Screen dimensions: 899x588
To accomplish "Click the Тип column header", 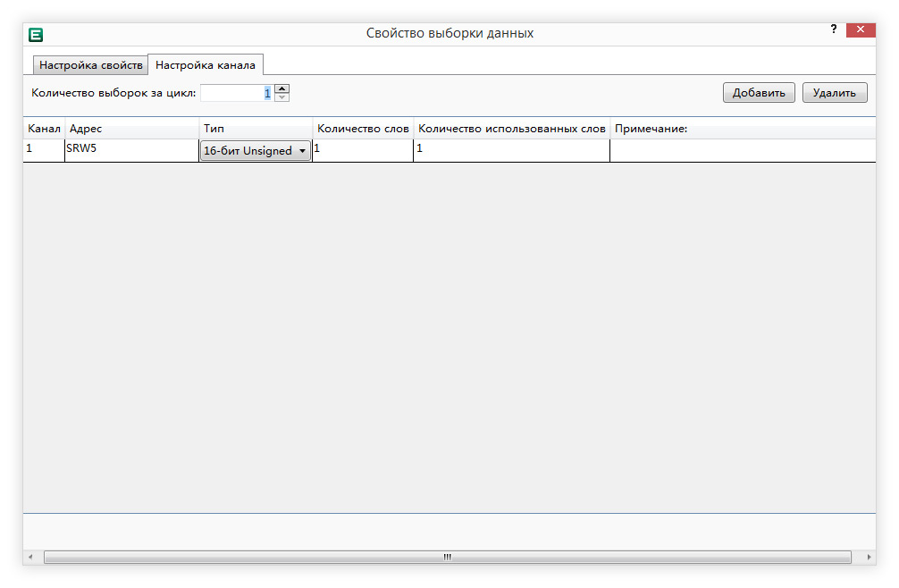I will click(256, 129).
